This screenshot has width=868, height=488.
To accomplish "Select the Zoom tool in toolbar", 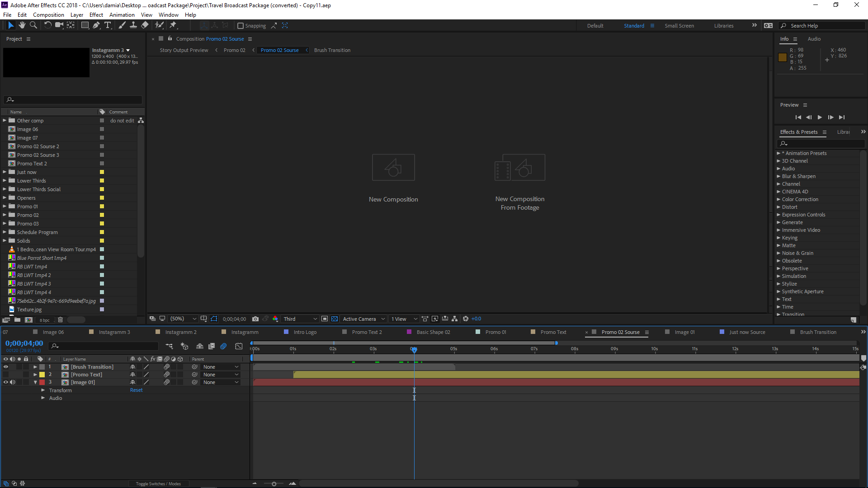I will 33,25.
